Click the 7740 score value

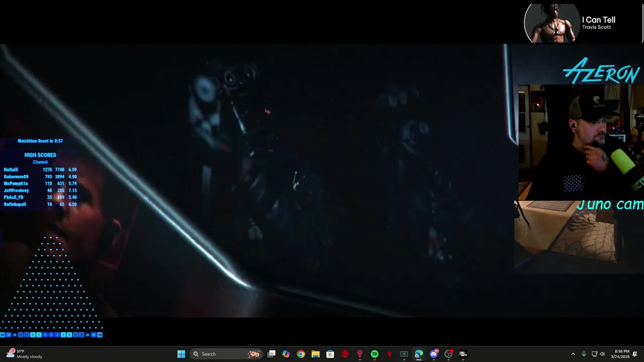pyautogui.click(x=59, y=170)
